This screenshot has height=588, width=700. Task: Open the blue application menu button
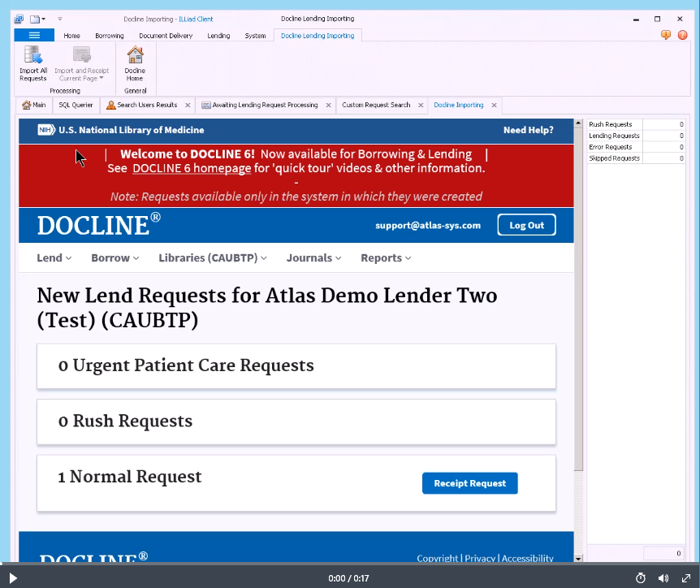[34, 35]
